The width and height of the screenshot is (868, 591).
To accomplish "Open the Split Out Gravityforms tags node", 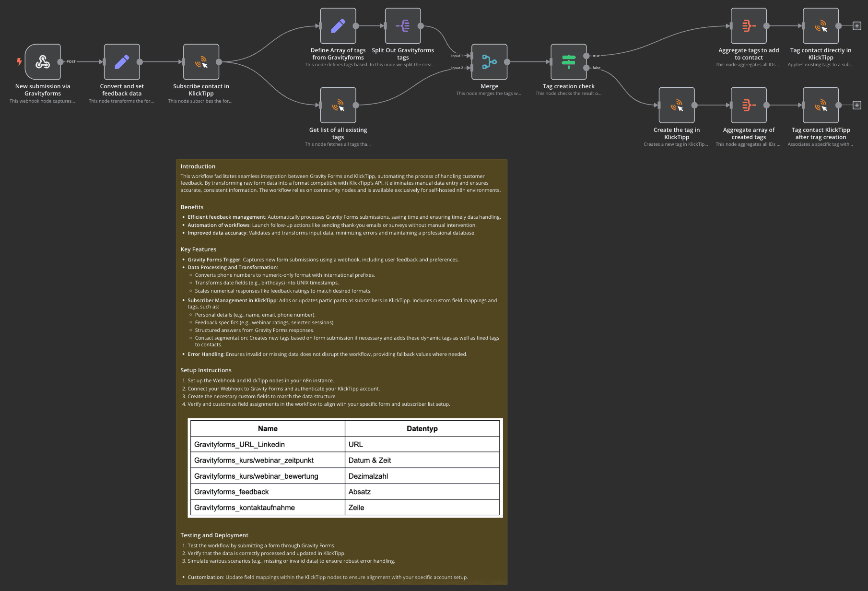I will (x=403, y=26).
